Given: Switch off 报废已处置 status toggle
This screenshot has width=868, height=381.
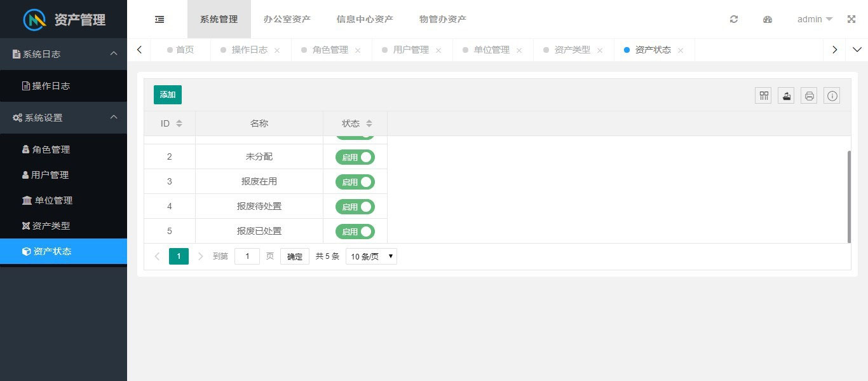Looking at the screenshot, I should [355, 232].
